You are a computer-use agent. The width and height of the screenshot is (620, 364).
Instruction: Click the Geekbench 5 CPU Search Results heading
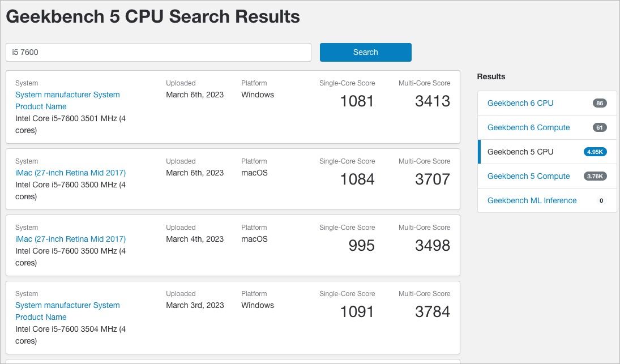tap(153, 16)
